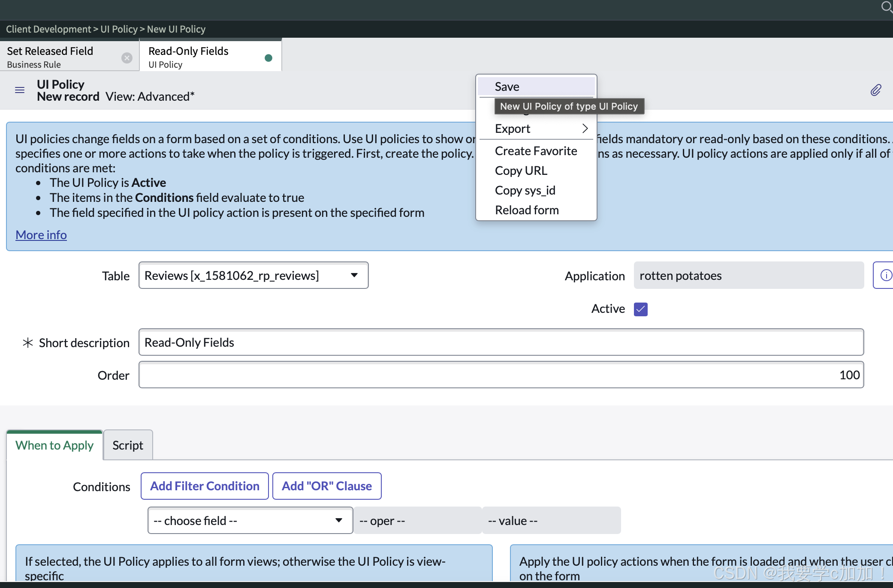Click the Short description input field
The width and height of the screenshot is (893, 588).
click(x=501, y=342)
